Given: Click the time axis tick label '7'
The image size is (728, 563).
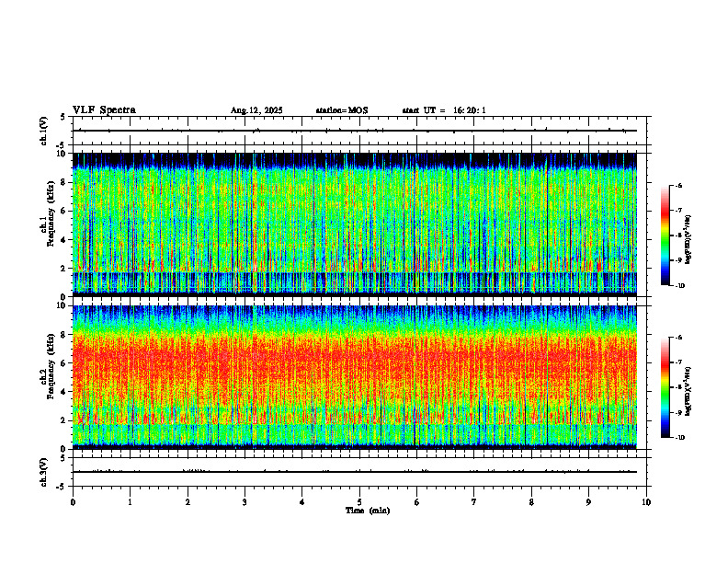Looking at the screenshot, I should pyautogui.click(x=474, y=502).
